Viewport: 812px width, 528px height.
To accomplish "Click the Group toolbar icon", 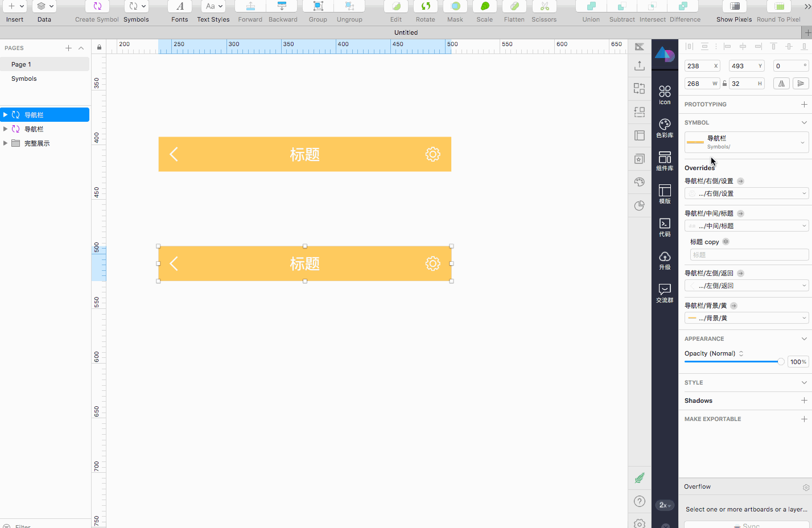I will 318,6.
